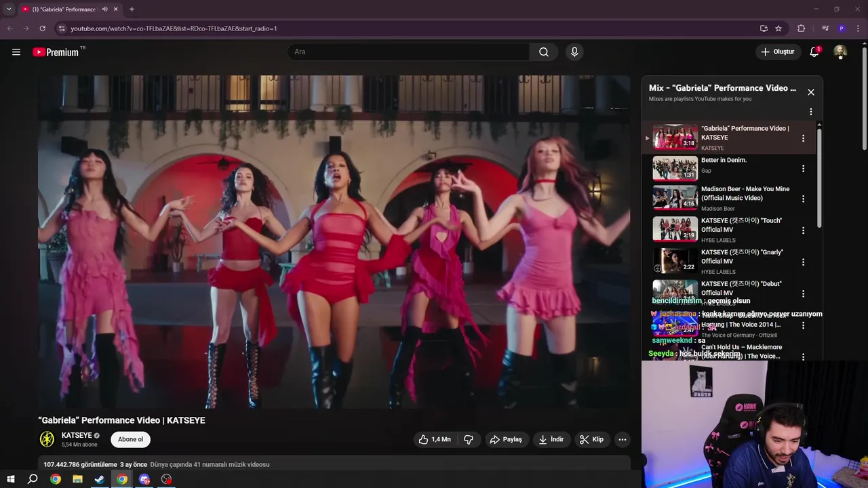Click the browser address bar URL
This screenshot has width=868, height=488.
pos(174,28)
